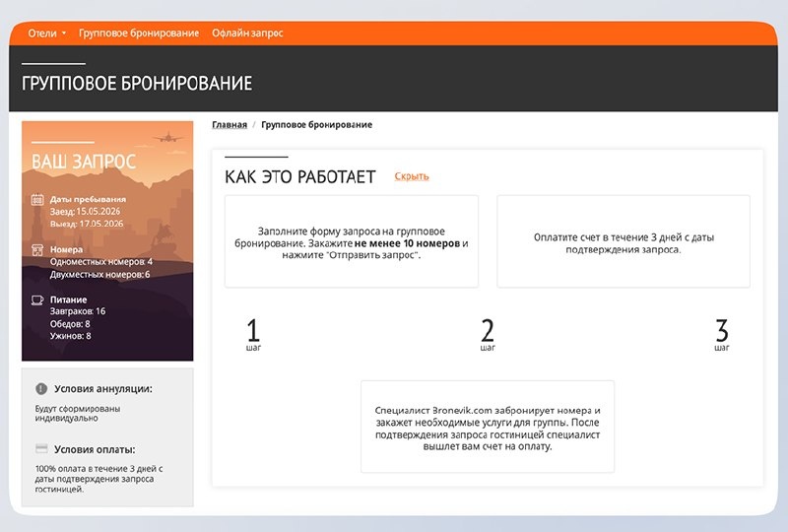
Task: Click the Групповое бронирование breadcrumb text
Action: [316, 125]
